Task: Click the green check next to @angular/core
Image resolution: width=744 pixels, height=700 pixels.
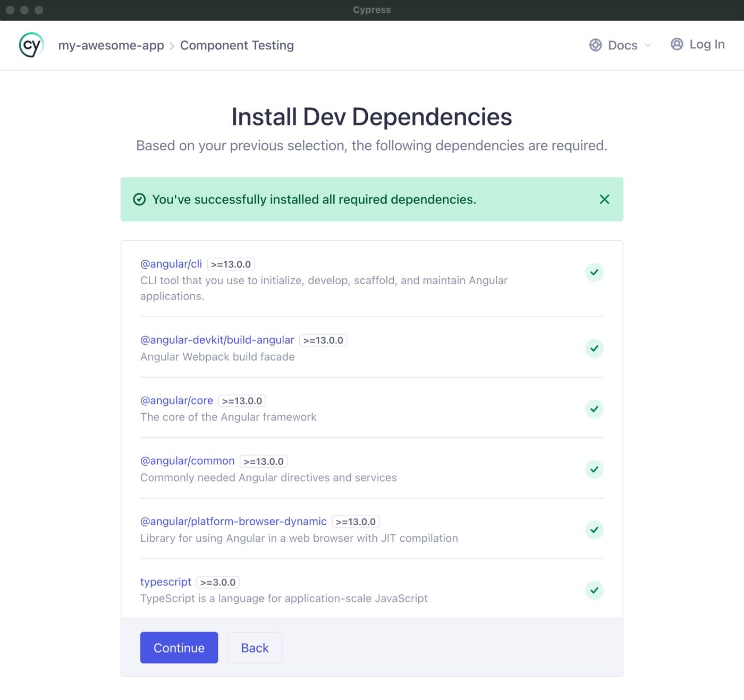Action: point(594,409)
